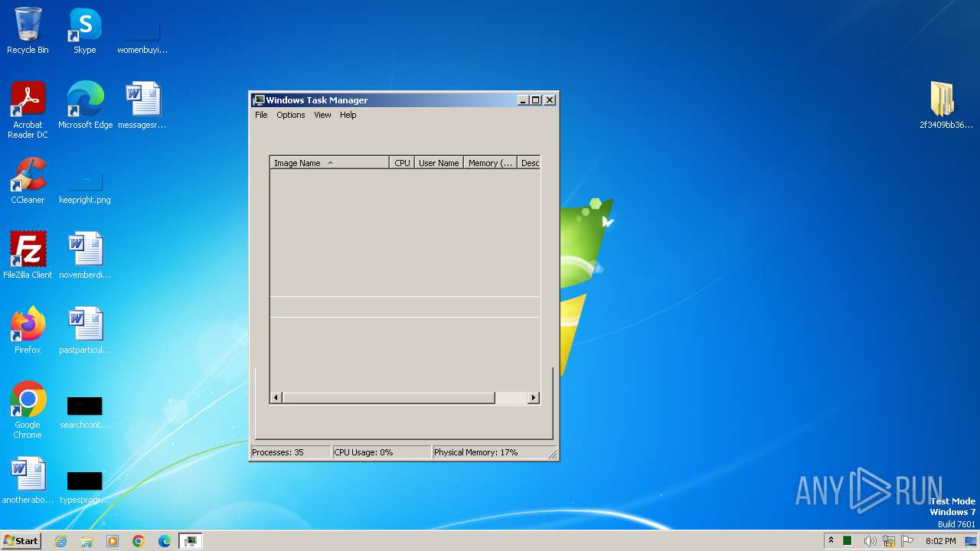980x551 pixels.
Task: Click the 8:02 PM taskbar clock
Action: point(940,541)
